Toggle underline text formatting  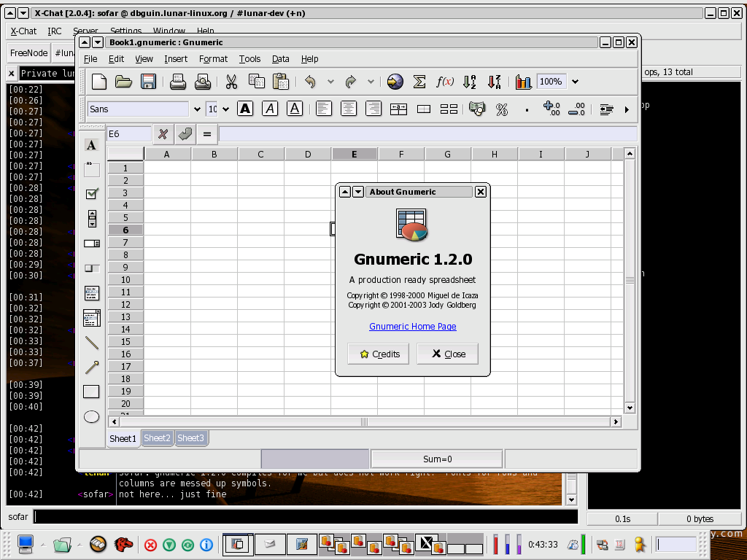295,109
